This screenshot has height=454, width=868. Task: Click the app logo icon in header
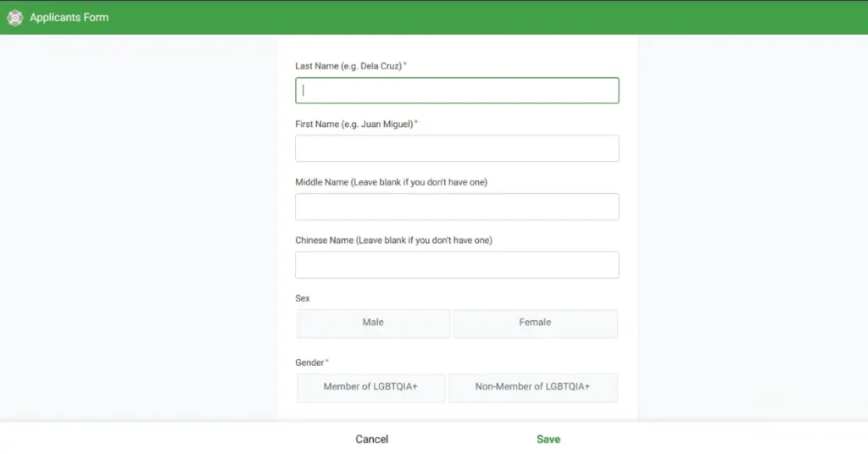[x=14, y=18]
